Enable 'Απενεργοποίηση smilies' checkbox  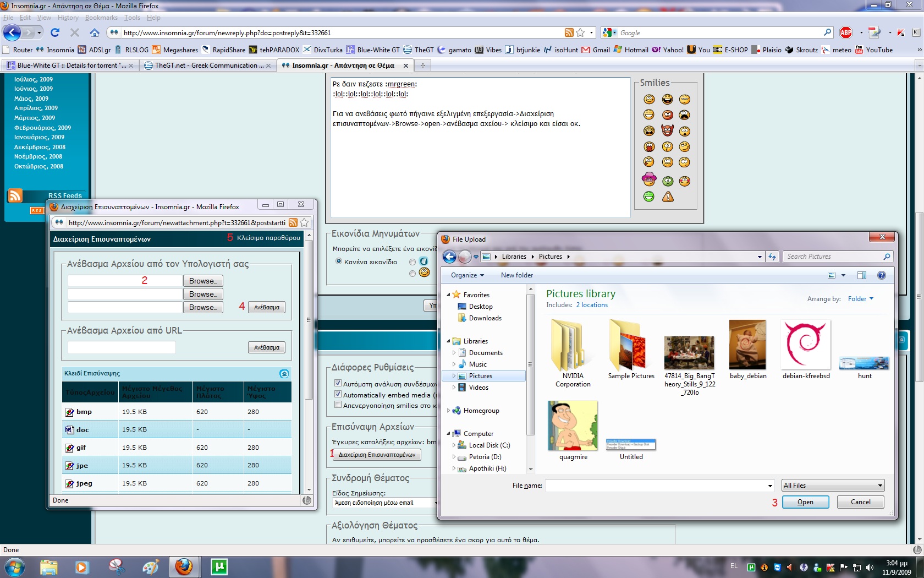[x=338, y=405]
